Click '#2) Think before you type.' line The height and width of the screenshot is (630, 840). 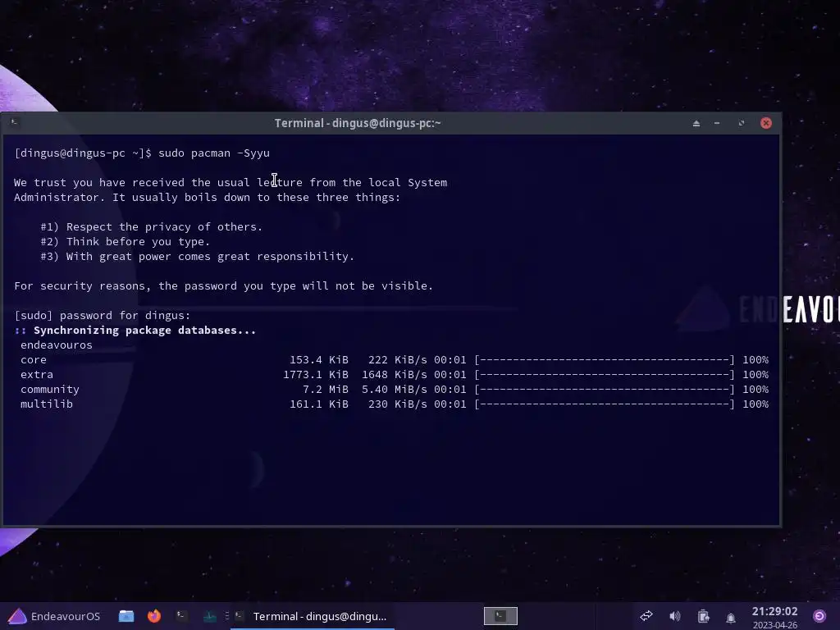pos(125,242)
